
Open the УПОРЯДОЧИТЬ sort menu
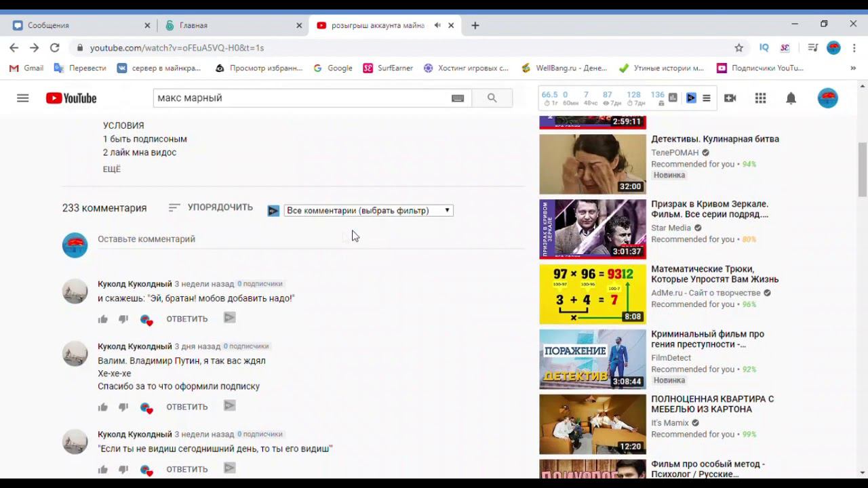[x=211, y=207]
